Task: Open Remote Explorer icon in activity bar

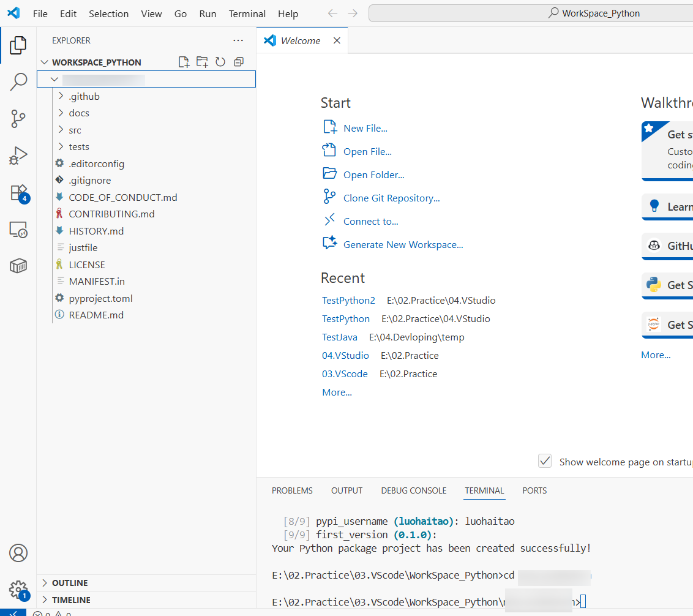Action: pos(18,230)
